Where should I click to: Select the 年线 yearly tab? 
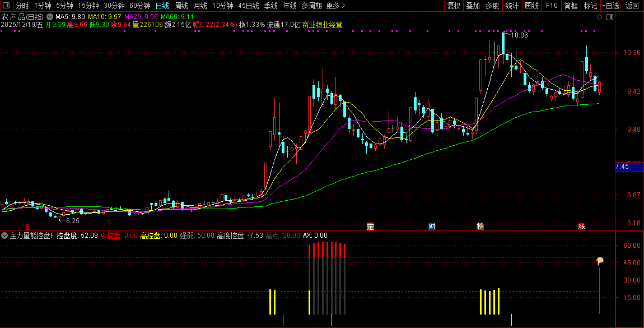(290, 6)
